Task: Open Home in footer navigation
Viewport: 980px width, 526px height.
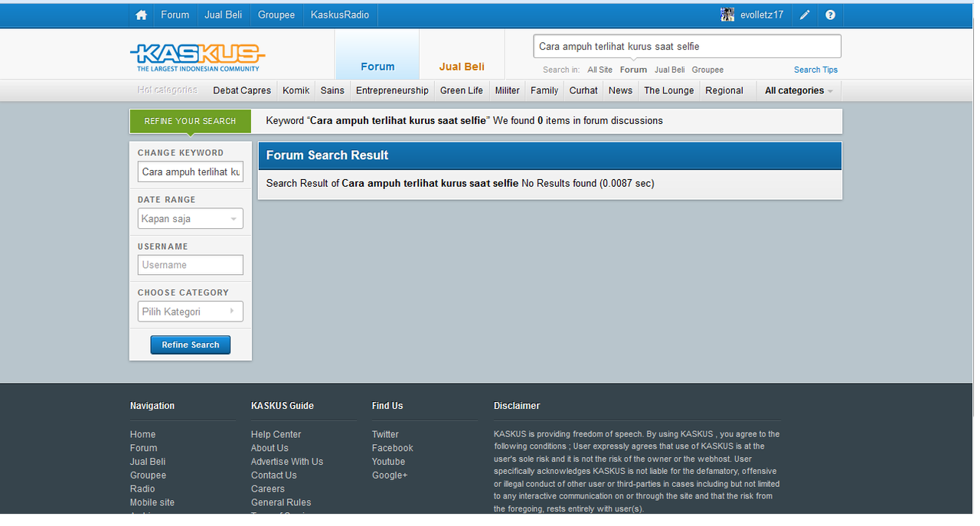Action: point(142,434)
